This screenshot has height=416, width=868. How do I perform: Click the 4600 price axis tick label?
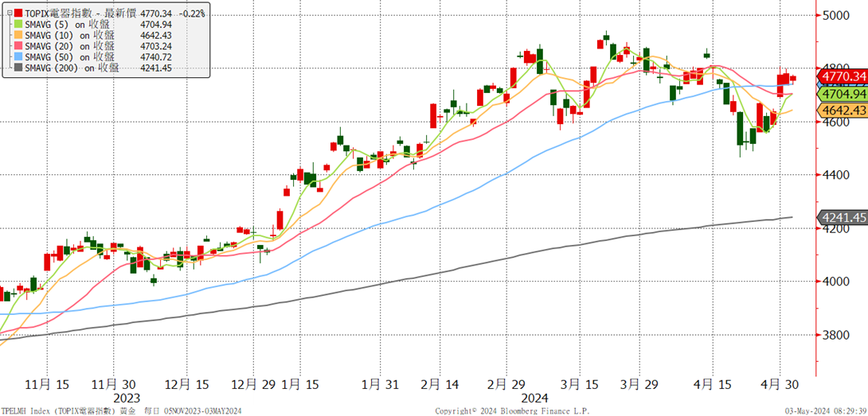(x=836, y=122)
